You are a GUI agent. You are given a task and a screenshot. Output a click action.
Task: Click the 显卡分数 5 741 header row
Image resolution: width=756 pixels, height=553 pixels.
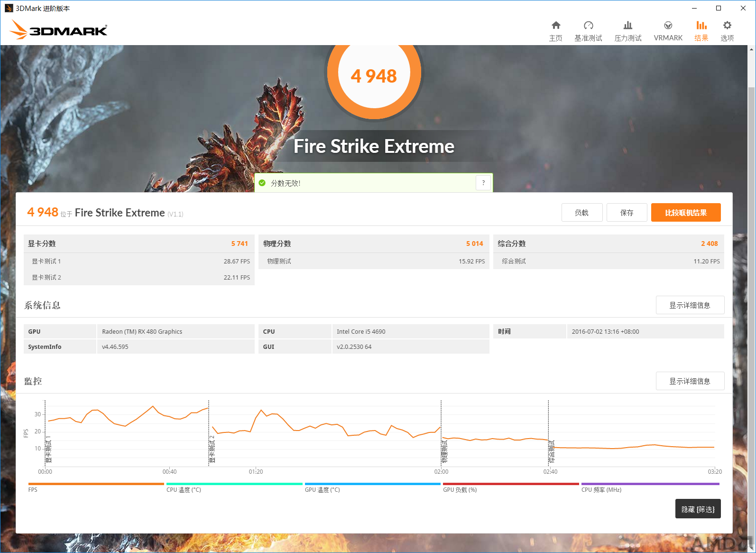(139, 244)
